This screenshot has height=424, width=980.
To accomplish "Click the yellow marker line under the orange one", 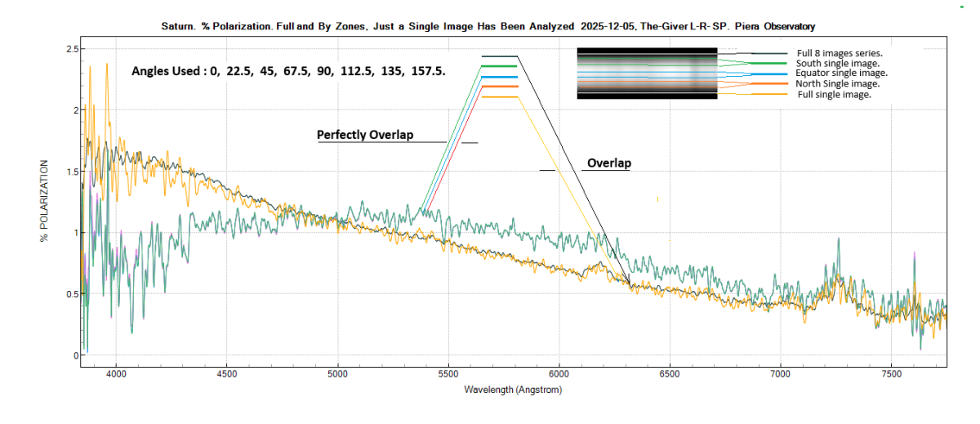I will pos(500,97).
